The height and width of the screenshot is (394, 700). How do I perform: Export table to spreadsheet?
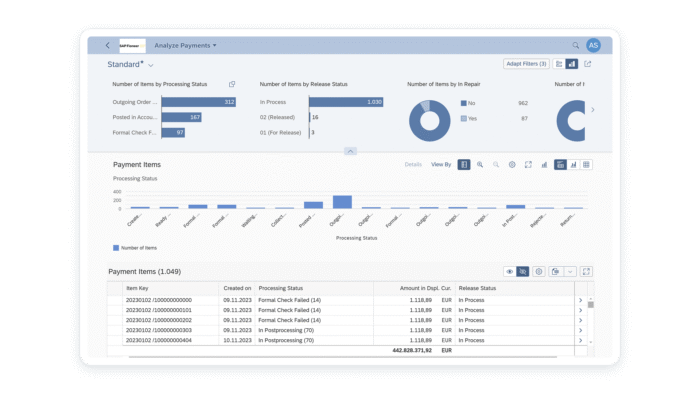coord(555,271)
